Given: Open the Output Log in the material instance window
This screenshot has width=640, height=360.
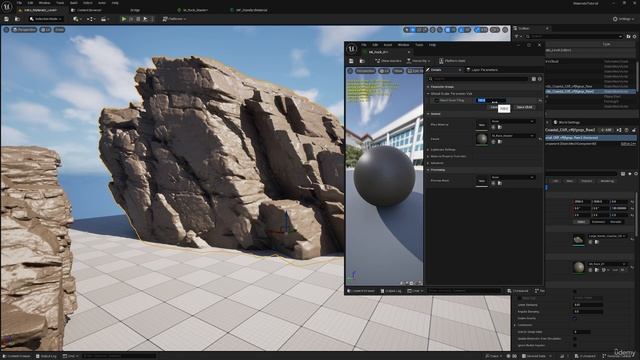Looking at the screenshot, I should tap(391, 291).
